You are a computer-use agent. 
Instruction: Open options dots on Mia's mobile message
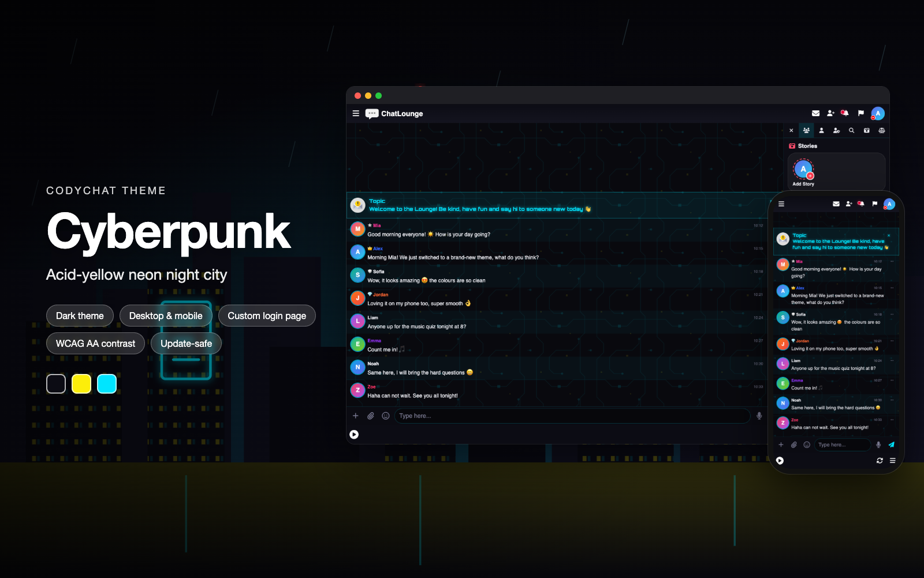892,261
